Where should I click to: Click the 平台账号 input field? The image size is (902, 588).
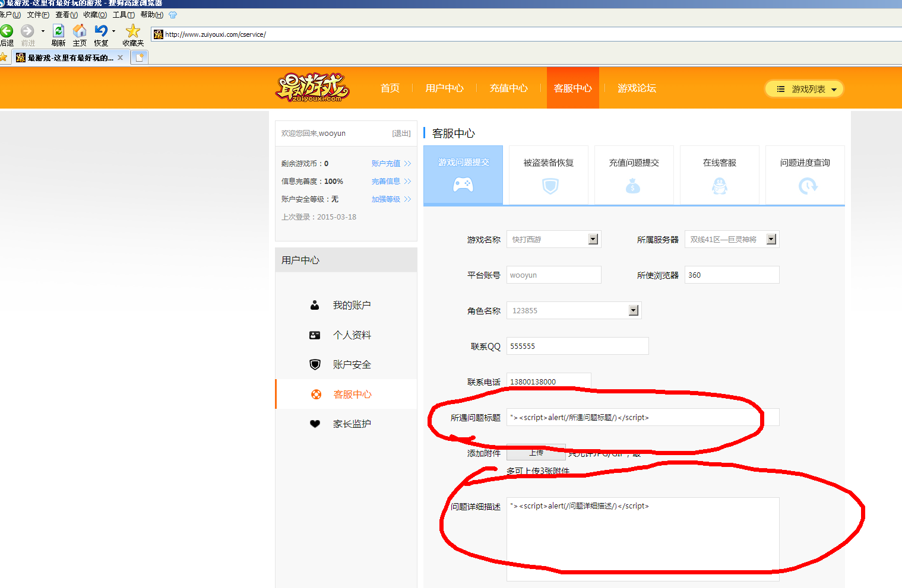coord(554,275)
